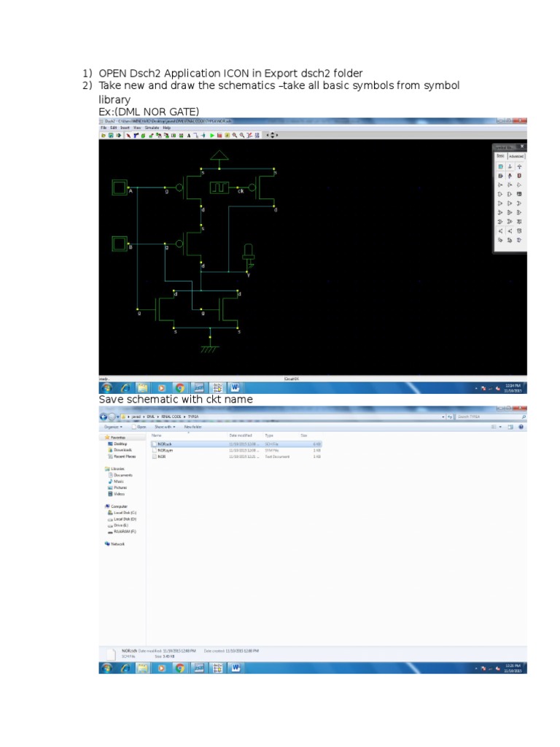The width and height of the screenshot is (560, 747).
Task: Open Network in Explorer sidebar
Action: click(x=114, y=543)
